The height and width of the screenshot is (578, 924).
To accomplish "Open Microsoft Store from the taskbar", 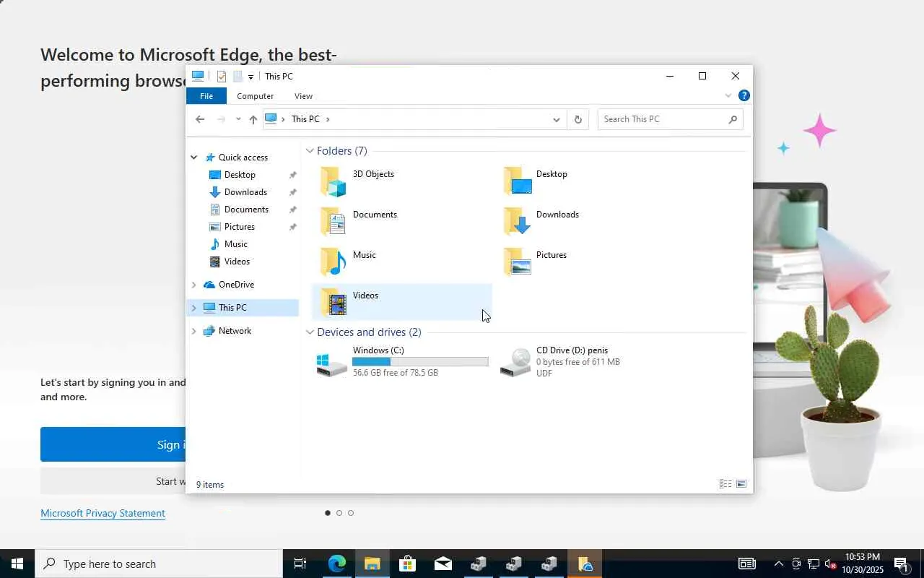I will coord(408,564).
